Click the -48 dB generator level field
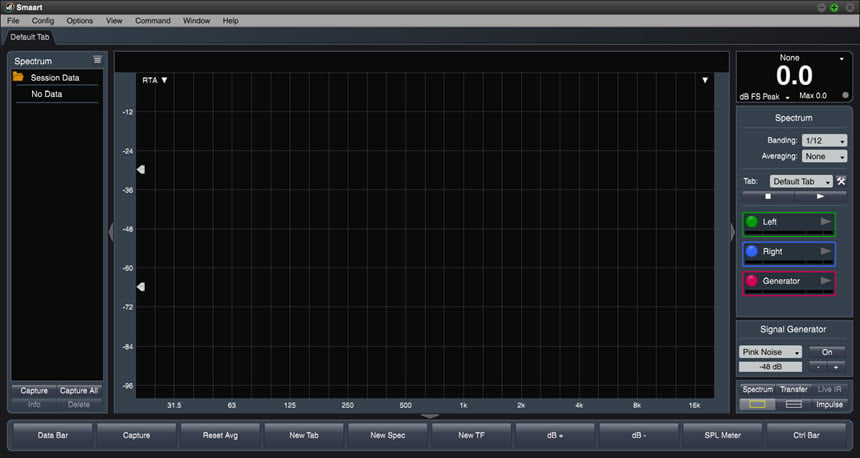Screen dimensions: 860x458 coord(770,366)
